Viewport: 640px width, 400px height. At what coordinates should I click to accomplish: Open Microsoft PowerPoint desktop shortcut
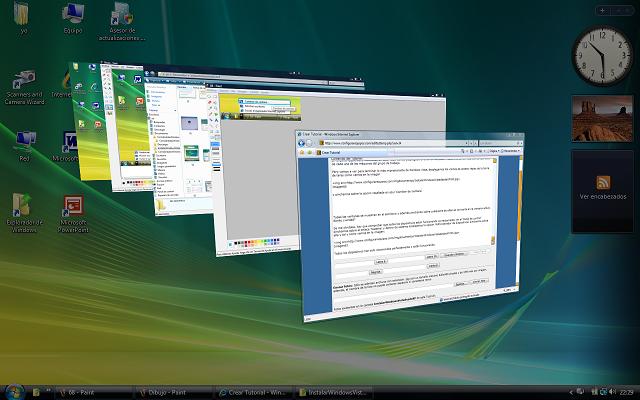coord(73,213)
